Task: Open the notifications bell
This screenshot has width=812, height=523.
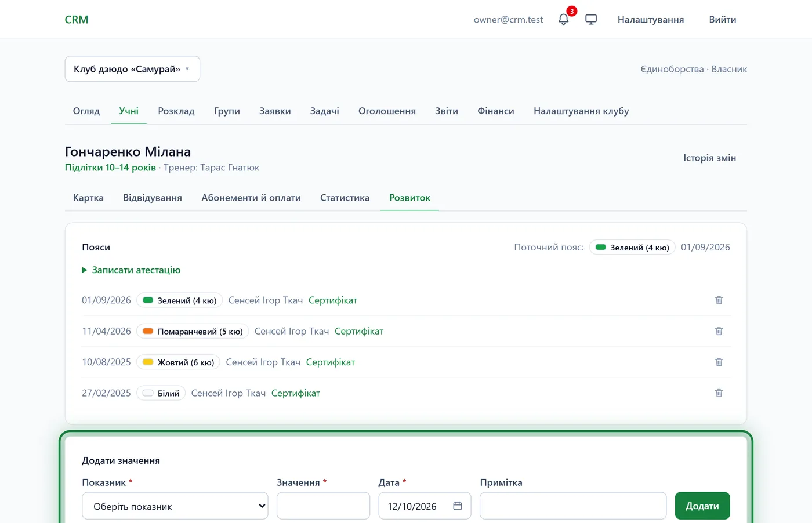Action: pyautogui.click(x=563, y=20)
